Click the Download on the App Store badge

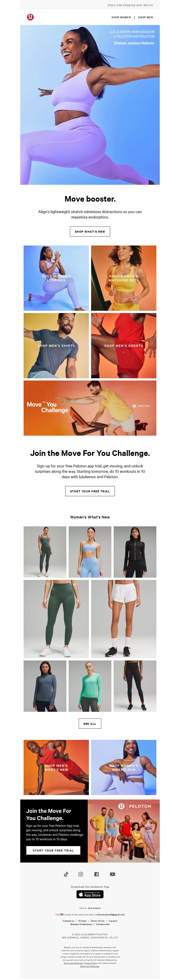[x=90, y=894]
